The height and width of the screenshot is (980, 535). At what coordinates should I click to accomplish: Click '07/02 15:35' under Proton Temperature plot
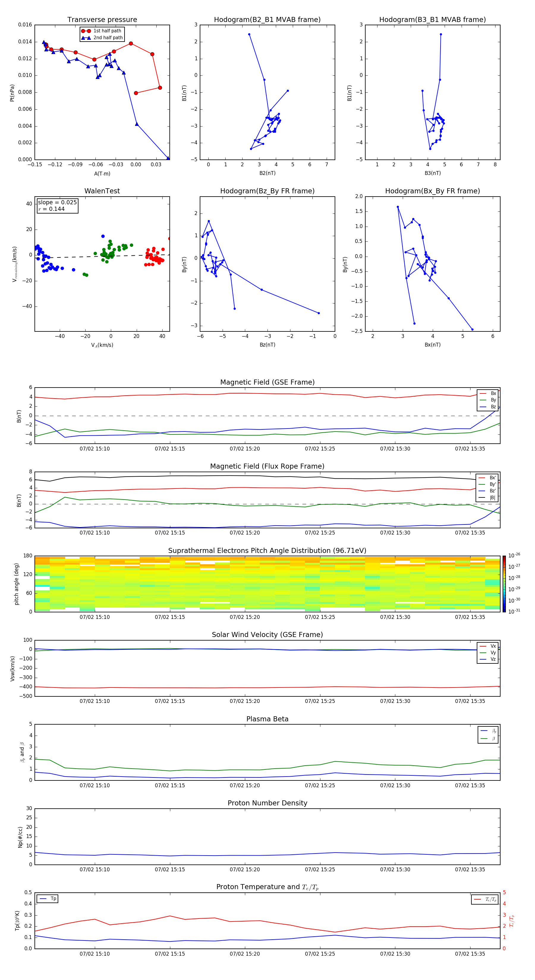(x=470, y=954)
